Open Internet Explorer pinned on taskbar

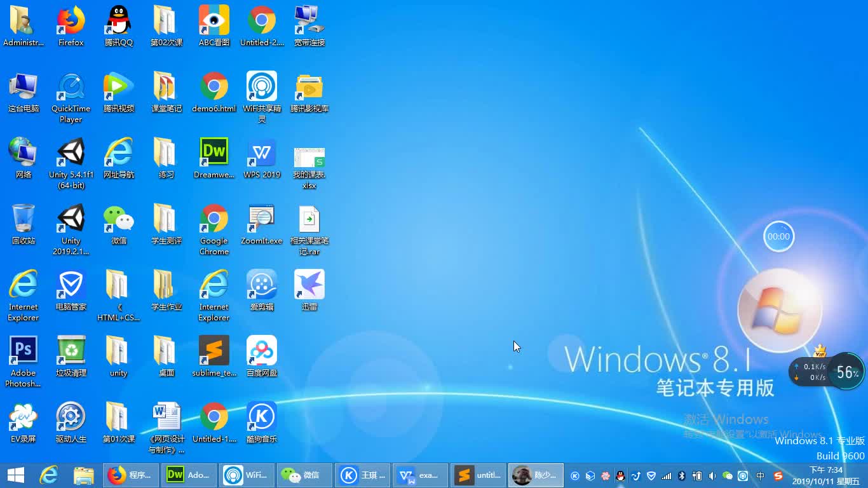(x=49, y=475)
